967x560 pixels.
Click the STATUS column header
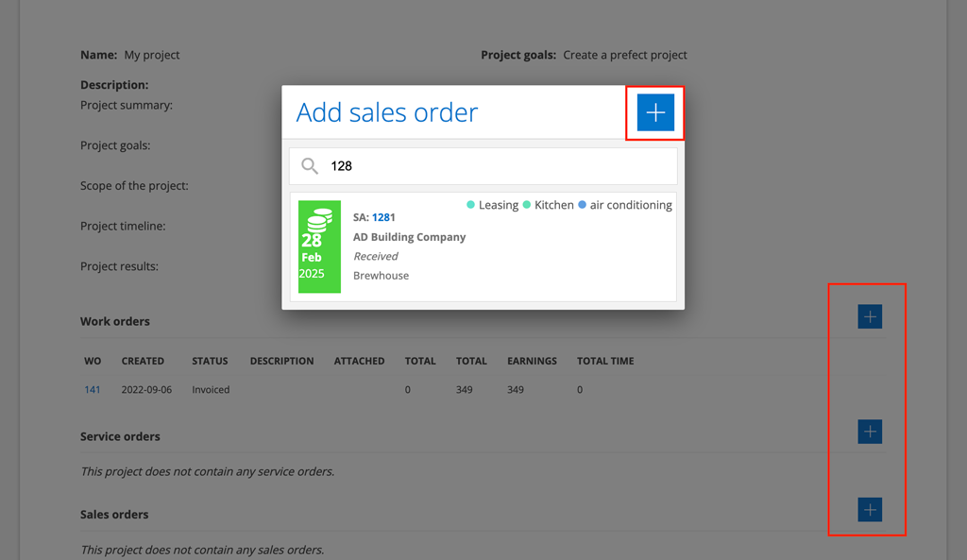[x=210, y=361]
